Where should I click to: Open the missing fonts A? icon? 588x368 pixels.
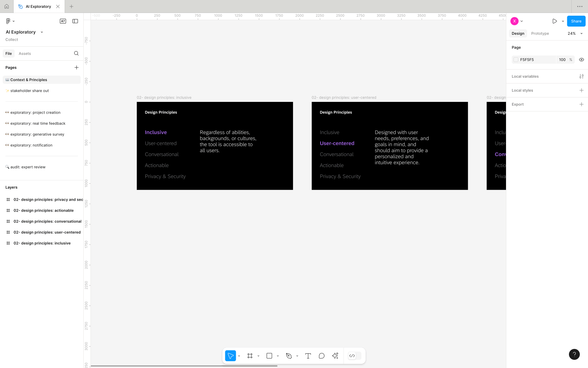pos(63,21)
